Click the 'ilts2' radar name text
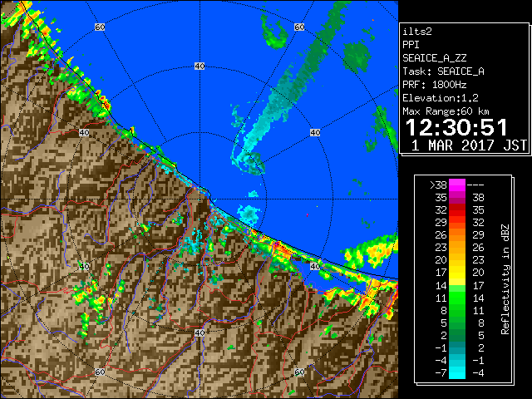Screen dimensions: 532x399 tap(417, 32)
